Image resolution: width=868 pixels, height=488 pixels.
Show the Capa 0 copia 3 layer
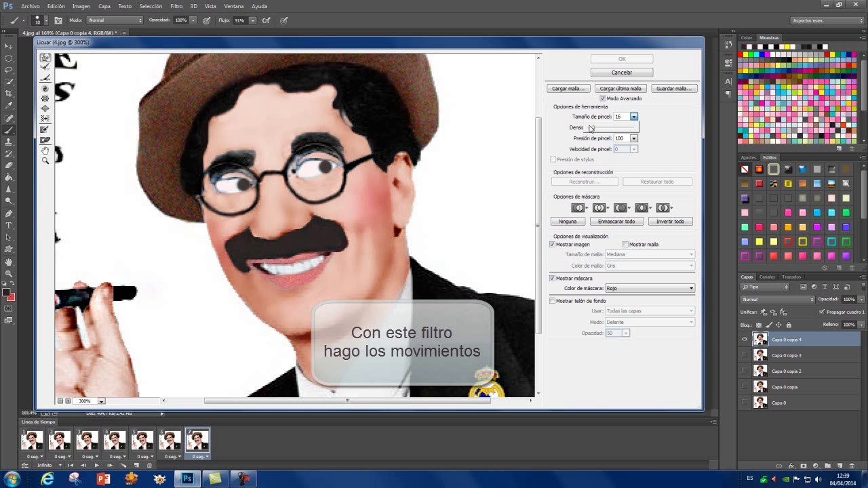(745, 355)
